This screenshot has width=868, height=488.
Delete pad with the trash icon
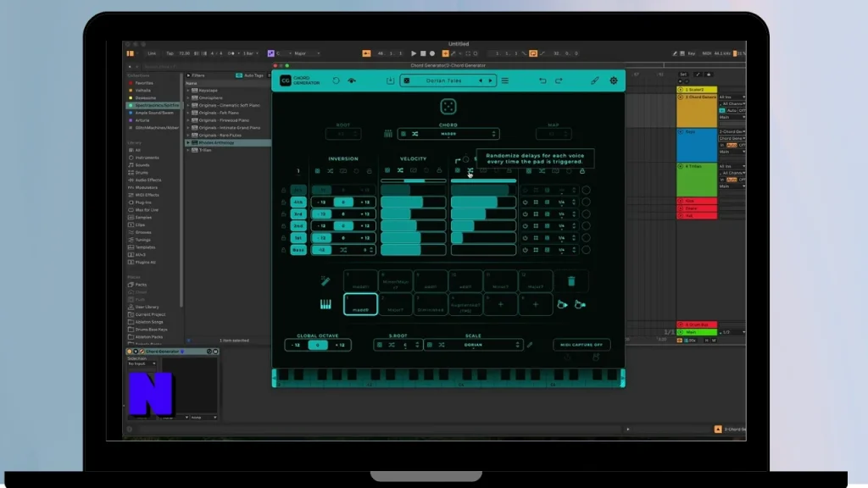point(571,281)
